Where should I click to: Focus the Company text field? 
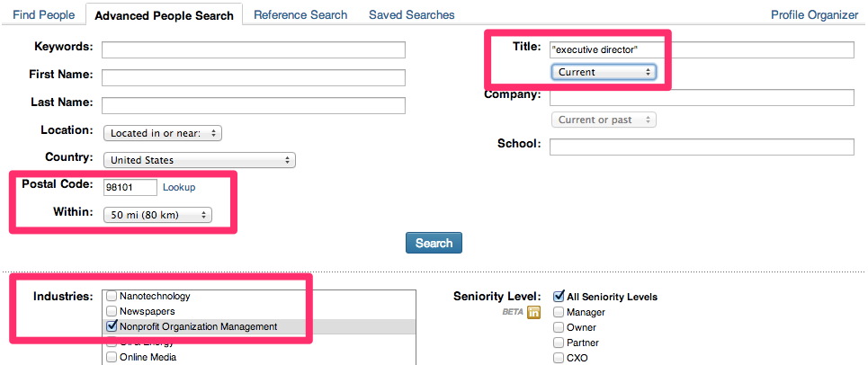(702, 97)
